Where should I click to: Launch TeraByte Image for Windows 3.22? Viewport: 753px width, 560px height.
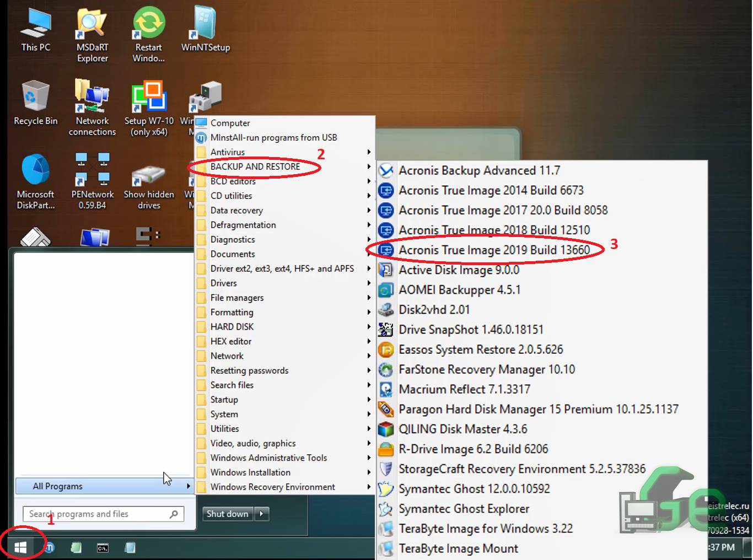[541, 528]
